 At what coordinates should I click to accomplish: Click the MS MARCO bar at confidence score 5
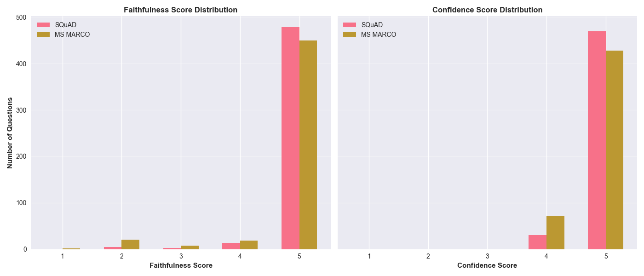pos(615,150)
